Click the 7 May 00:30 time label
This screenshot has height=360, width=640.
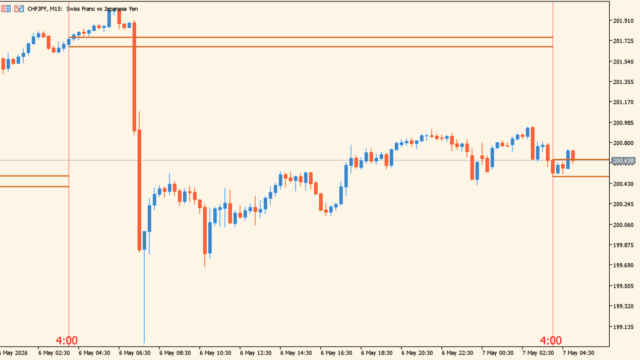point(498,353)
